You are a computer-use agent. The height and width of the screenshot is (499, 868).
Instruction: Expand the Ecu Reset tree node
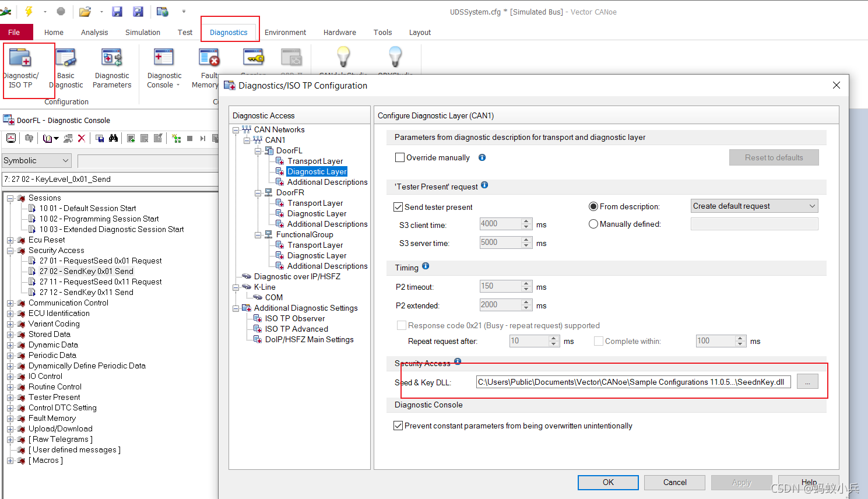10,240
